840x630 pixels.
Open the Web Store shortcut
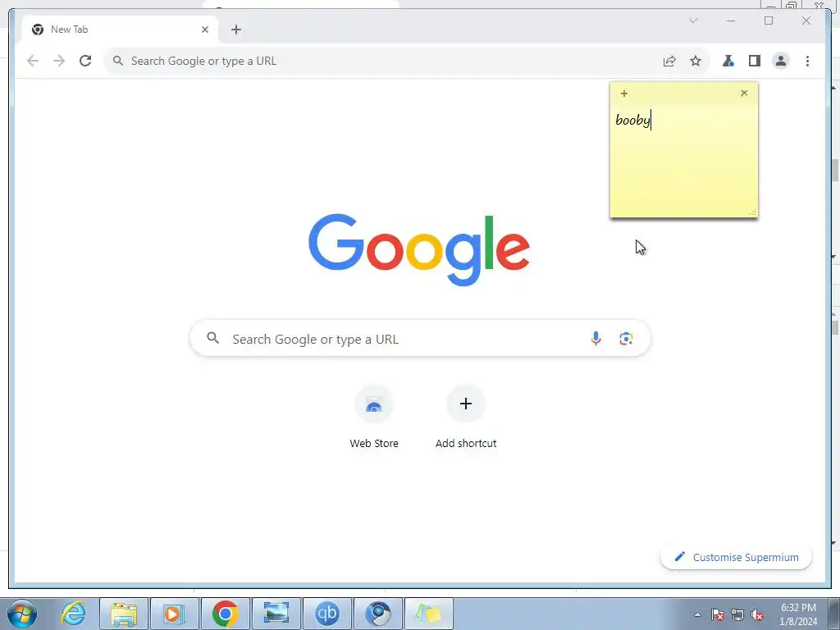click(x=374, y=418)
